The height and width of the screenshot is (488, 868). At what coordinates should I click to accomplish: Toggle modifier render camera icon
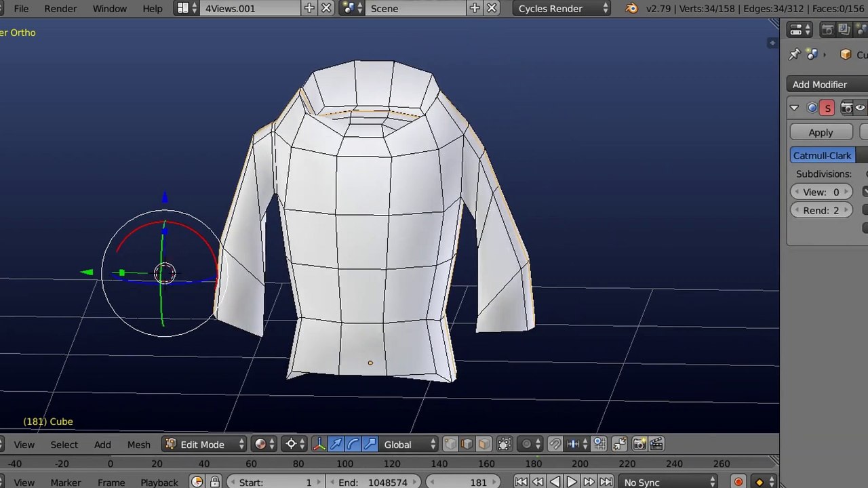click(x=846, y=108)
